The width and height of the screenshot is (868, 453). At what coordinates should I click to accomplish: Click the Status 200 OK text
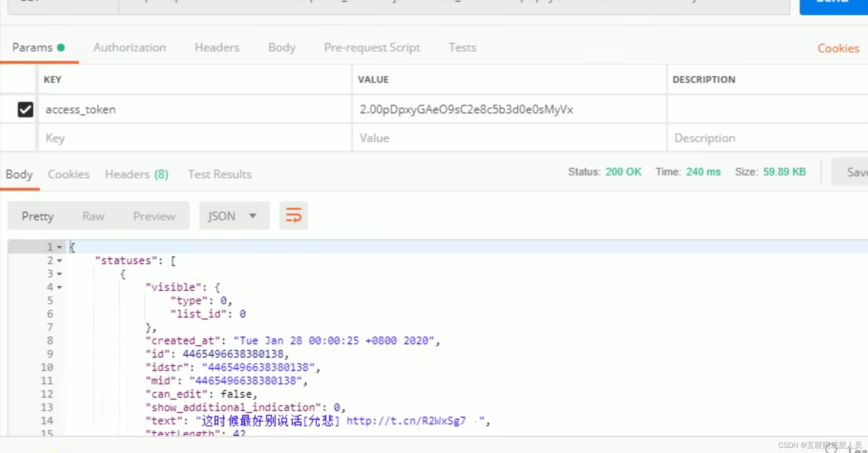tap(605, 172)
